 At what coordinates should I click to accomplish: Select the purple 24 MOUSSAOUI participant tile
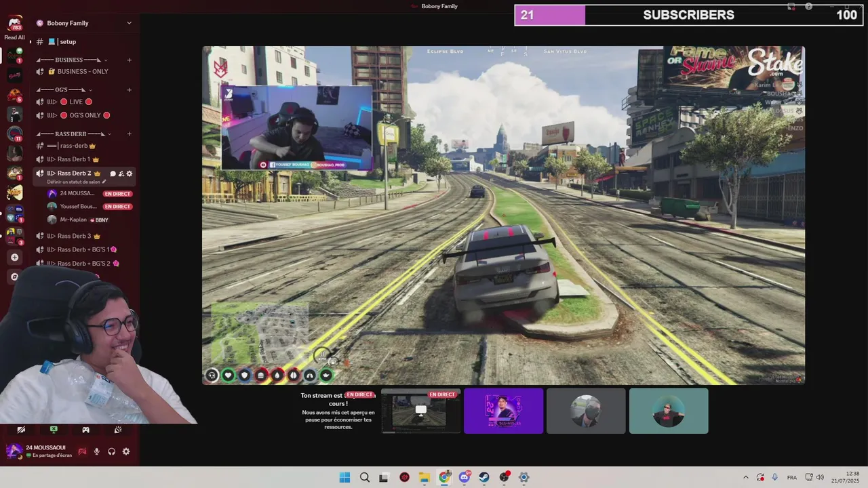click(x=503, y=411)
